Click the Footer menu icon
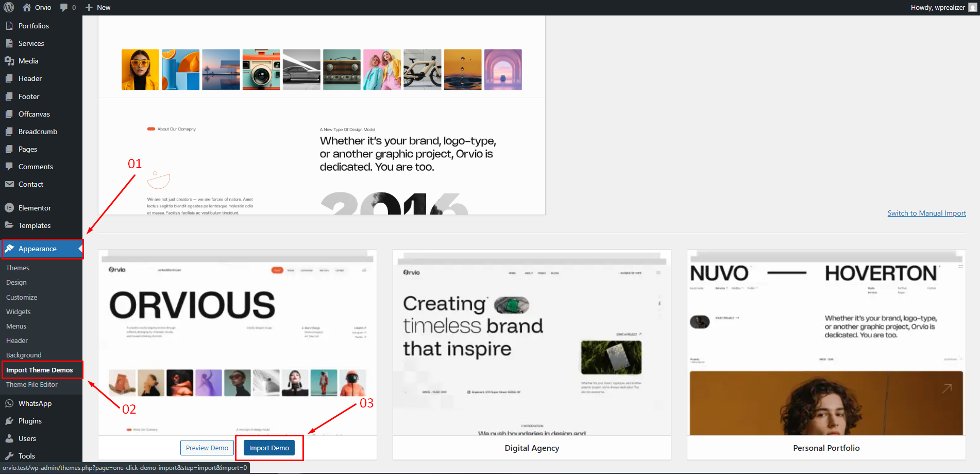This screenshot has width=980, height=474. pos(9,96)
